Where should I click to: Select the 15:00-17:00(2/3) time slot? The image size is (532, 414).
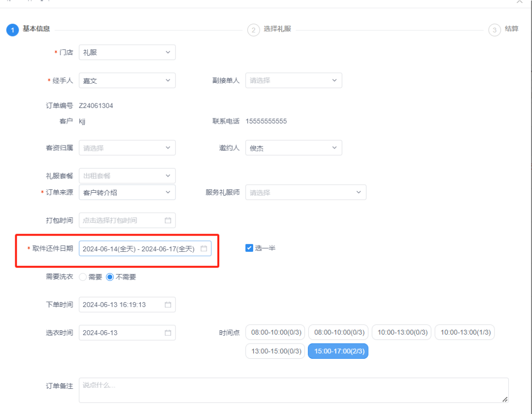(338, 351)
